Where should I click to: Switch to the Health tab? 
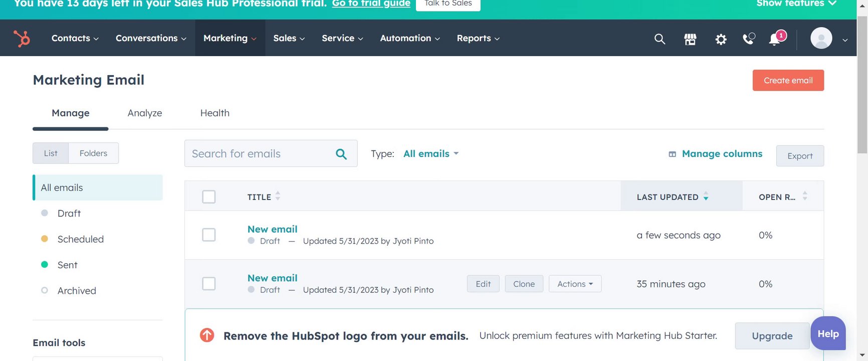click(x=214, y=113)
